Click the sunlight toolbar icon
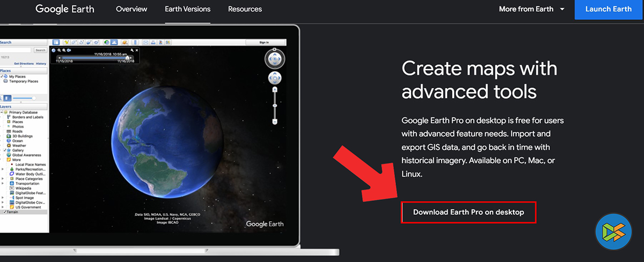 114,42
